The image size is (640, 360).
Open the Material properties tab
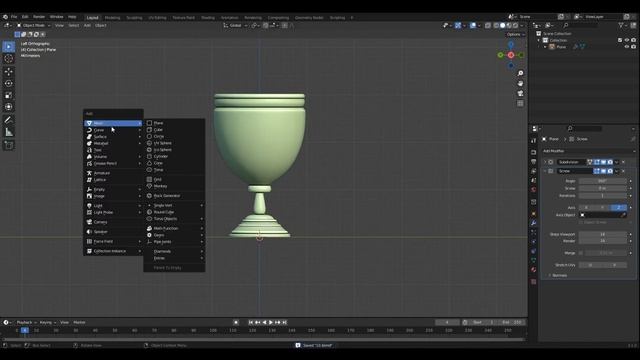[533, 270]
